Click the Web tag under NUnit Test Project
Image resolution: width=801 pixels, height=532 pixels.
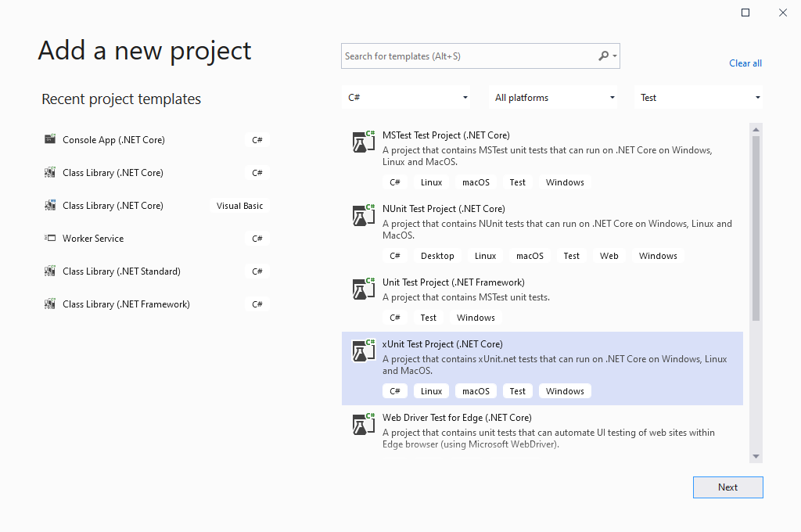click(x=609, y=256)
